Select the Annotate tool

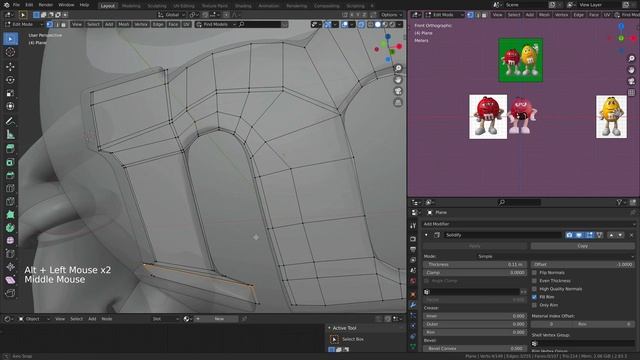click(x=10, y=121)
